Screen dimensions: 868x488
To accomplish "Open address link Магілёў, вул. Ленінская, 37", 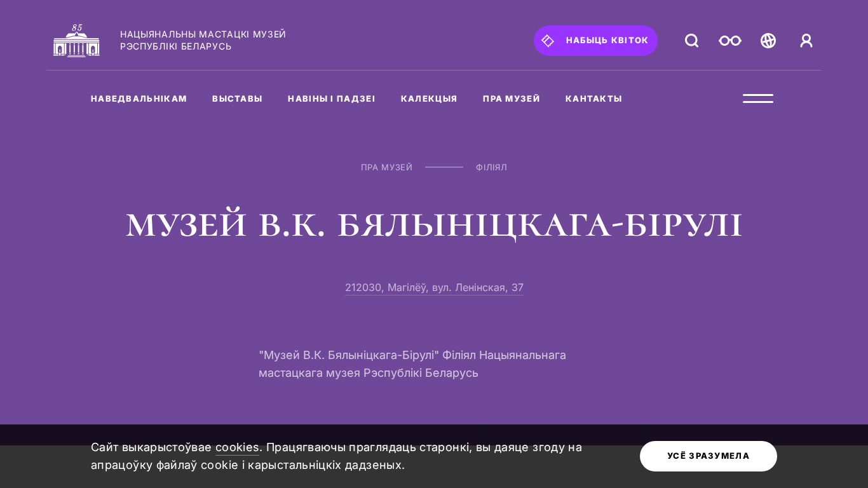I will coord(434,288).
